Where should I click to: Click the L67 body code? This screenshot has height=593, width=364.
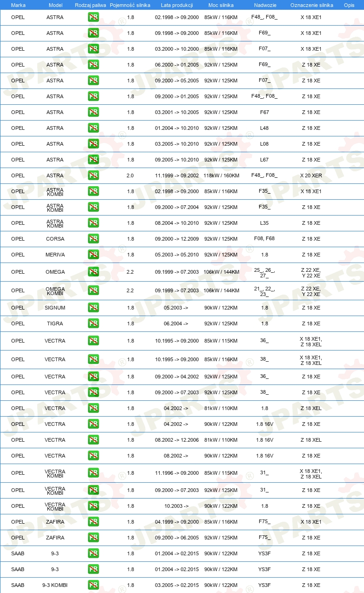264,160
